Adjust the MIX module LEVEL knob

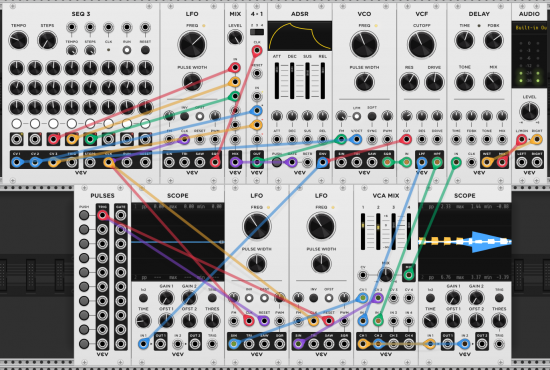click(x=235, y=38)
